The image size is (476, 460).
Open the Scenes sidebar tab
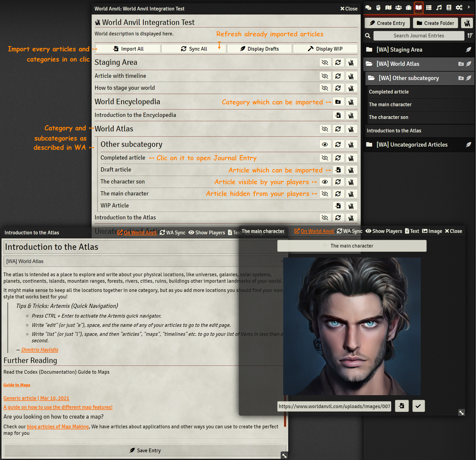point(388,8)
